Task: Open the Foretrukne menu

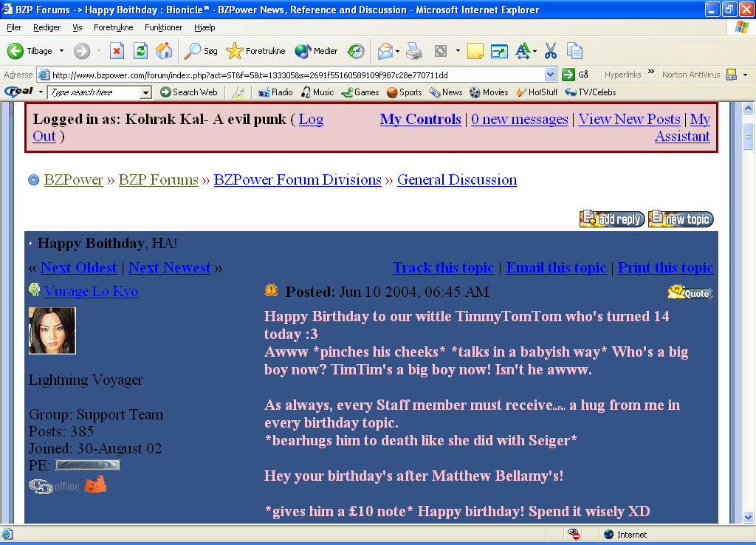Action: (x=113, y=27)
